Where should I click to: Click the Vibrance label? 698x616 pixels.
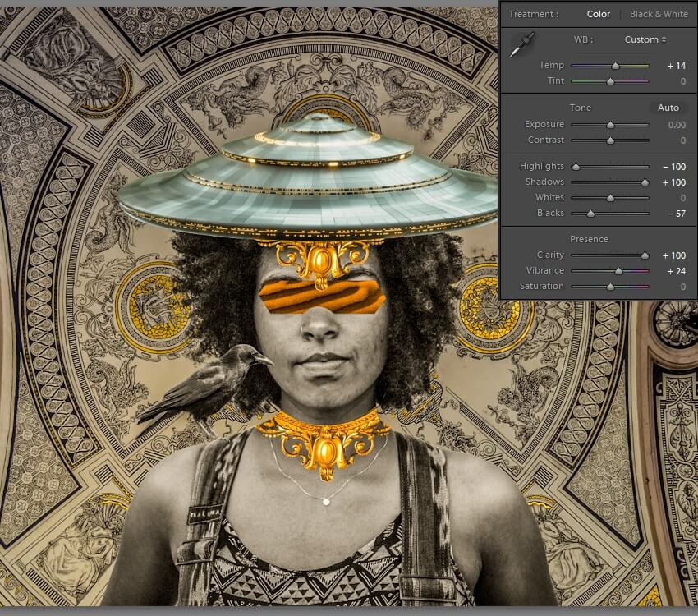click(545, 270)
